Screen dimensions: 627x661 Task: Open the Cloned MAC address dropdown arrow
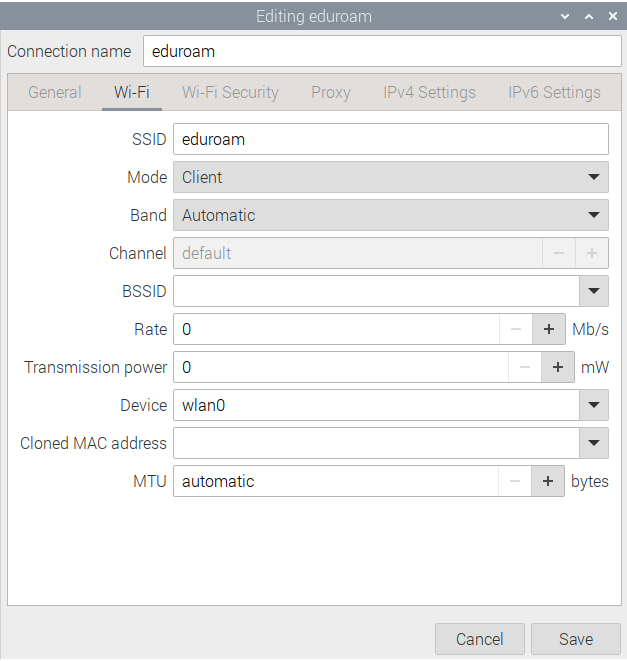[594, 443]
